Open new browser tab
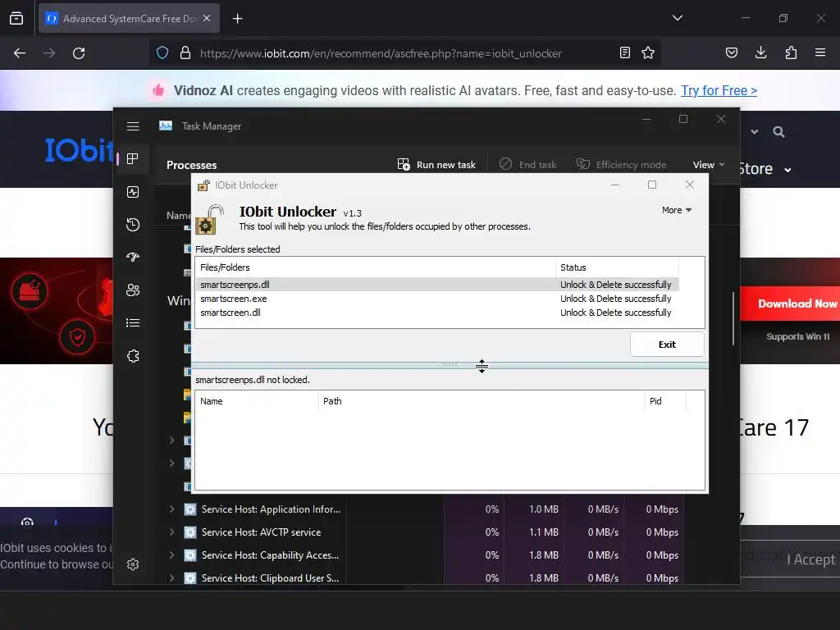This screenshot has height=630, width=840. click(237, 19)
